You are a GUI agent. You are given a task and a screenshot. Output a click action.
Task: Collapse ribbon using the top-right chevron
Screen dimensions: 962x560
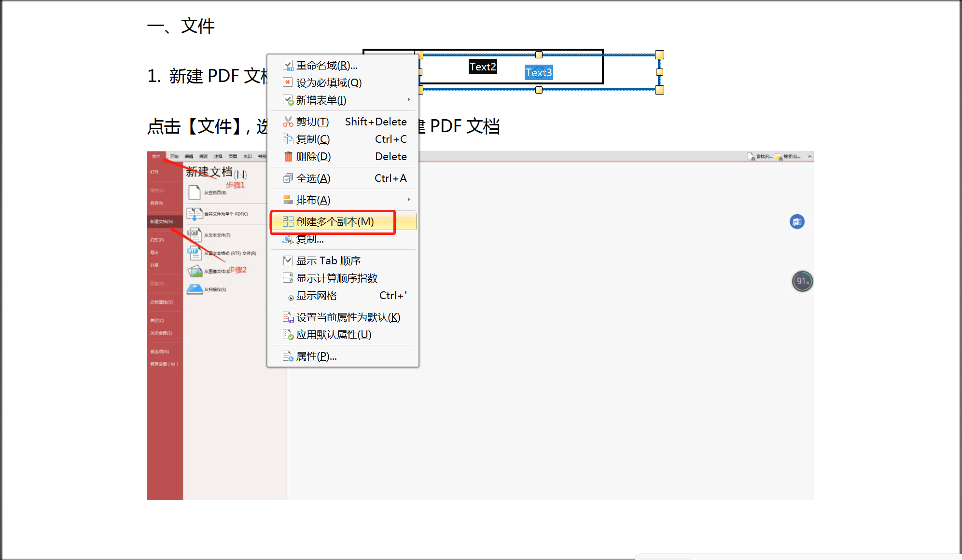pyautogui.click(x=809, y=156)
